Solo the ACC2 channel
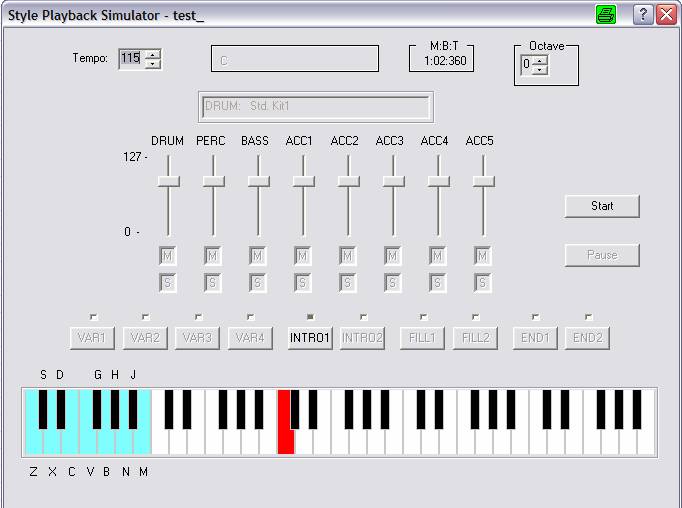The width and height of the screenshot is (682, 508). click(348, 283)
